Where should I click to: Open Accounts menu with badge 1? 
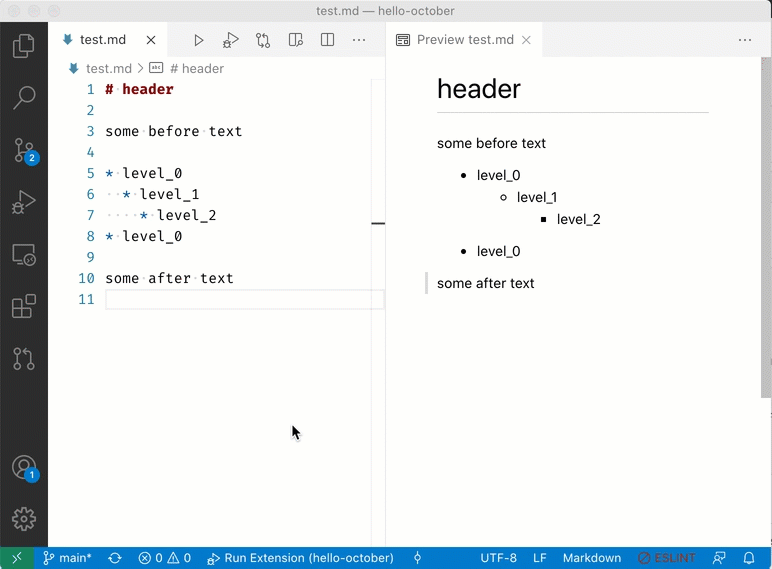[25, 468]
